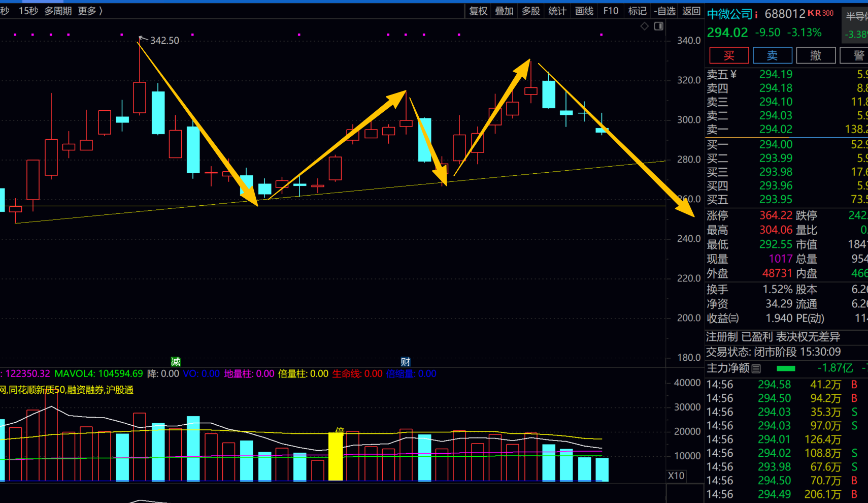The height and width of the screenshot is (503, 868).
Task: Select the 15秒 period tab
Action: pos(28,11)
